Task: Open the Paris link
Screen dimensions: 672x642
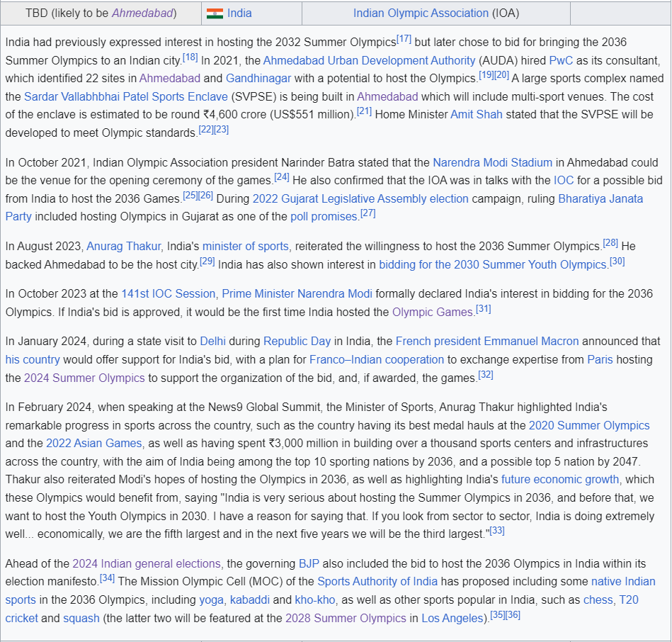Action: click(x=600, y=359)
